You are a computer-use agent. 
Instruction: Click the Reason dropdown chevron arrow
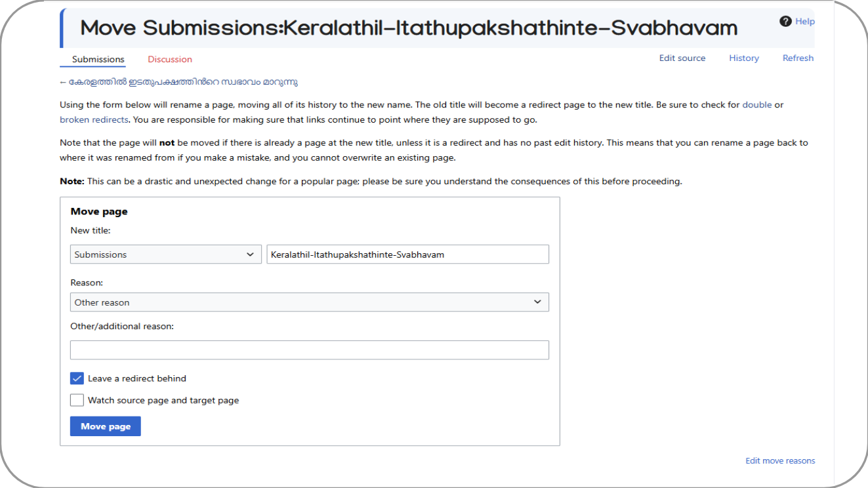[537, 302]
